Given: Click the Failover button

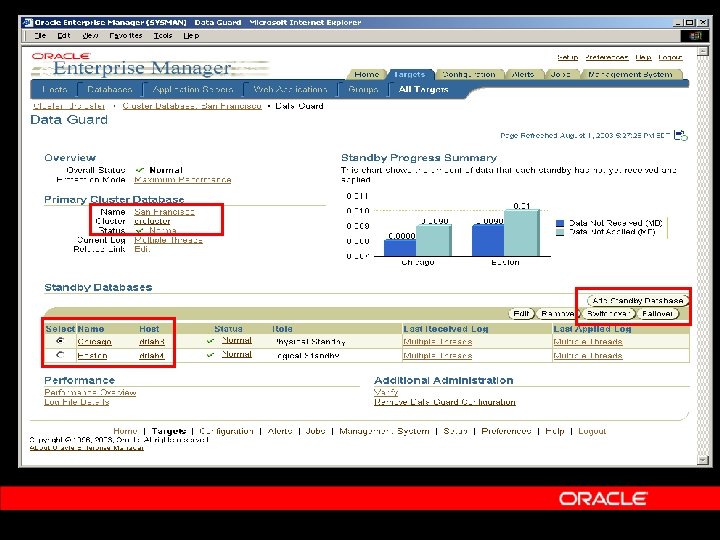Looking at the screenshot, I should coord(658,314).
